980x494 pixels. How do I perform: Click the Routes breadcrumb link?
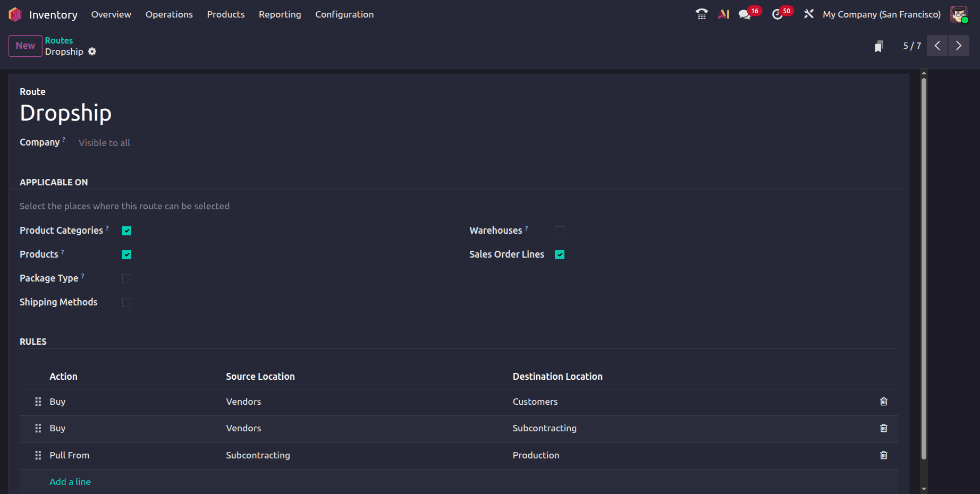(59, 40)
